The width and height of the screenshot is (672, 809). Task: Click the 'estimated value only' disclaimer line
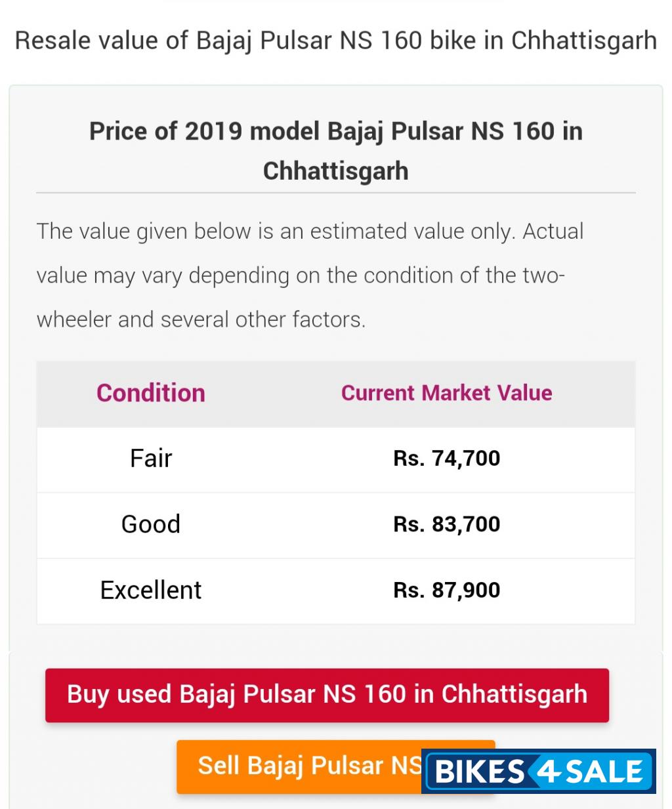(x=310, y=232)
